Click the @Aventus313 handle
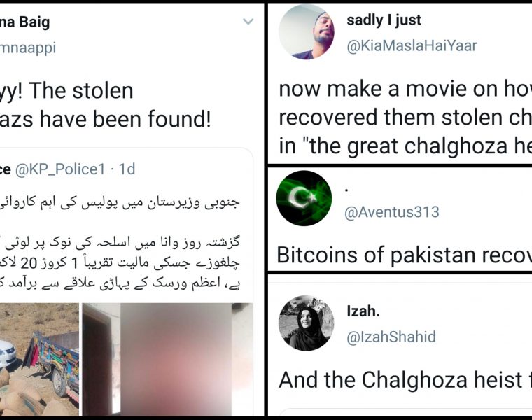 392,211
